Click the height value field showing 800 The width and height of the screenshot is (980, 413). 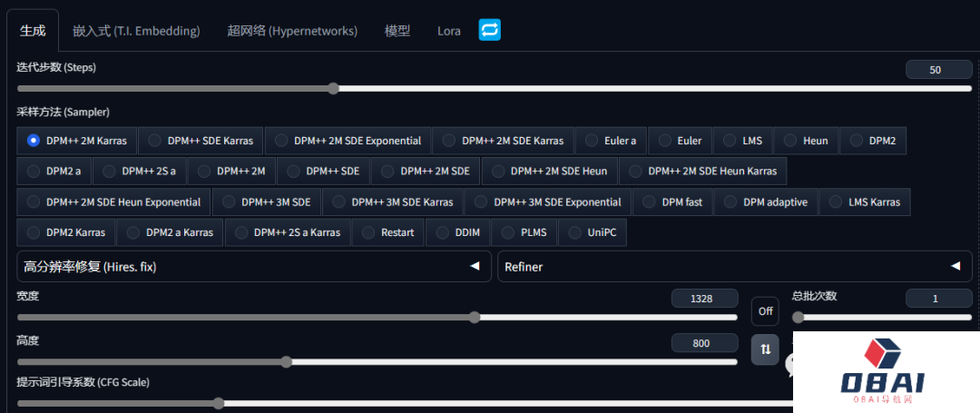(703, 343)
